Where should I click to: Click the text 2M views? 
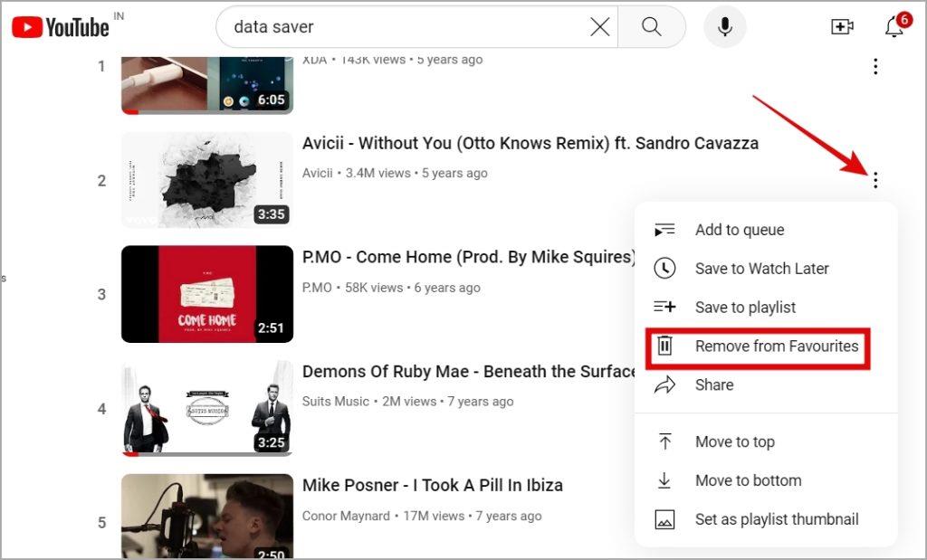(409, 401)
